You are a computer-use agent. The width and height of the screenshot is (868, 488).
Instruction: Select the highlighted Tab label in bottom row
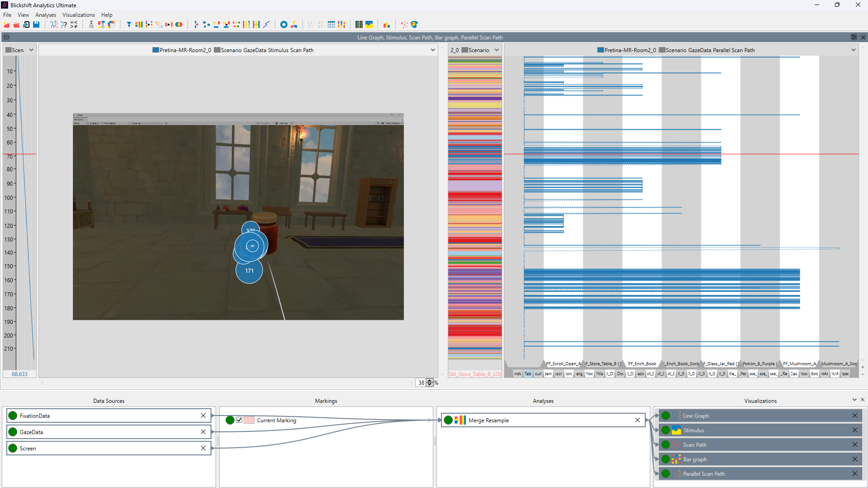coord(528,374)
